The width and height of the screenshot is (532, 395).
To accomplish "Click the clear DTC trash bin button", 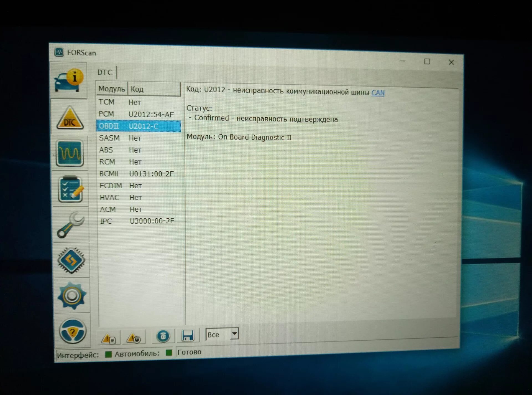I will [x=163, y=336].
